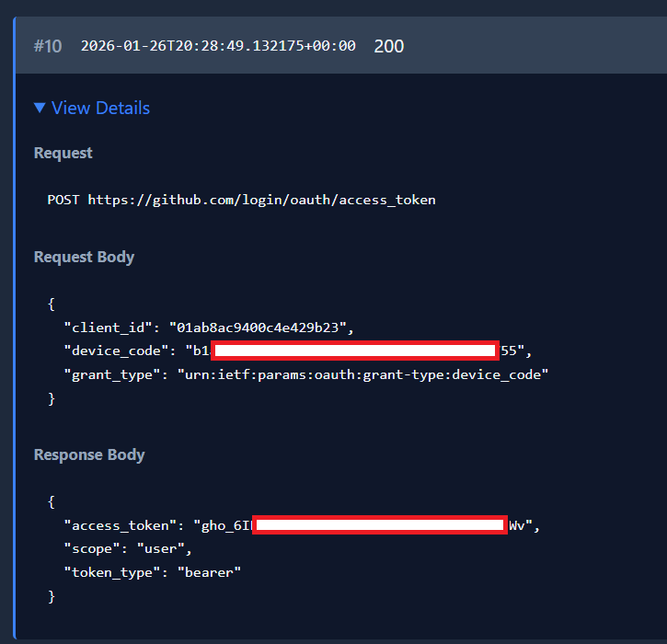The width and height of the screenshot is (667, 644).
Task: Click the Request Body heading
Action: [x=84, y=257]
